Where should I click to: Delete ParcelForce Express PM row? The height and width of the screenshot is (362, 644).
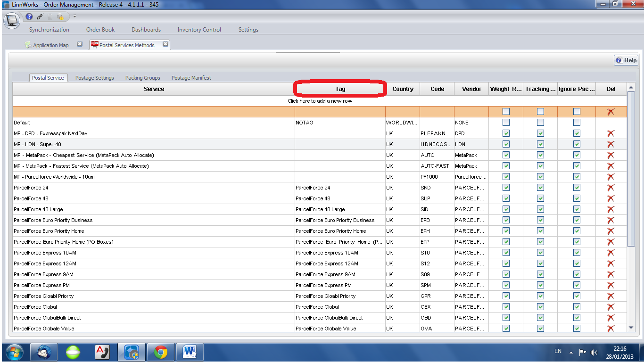click(x=611, y=285)
